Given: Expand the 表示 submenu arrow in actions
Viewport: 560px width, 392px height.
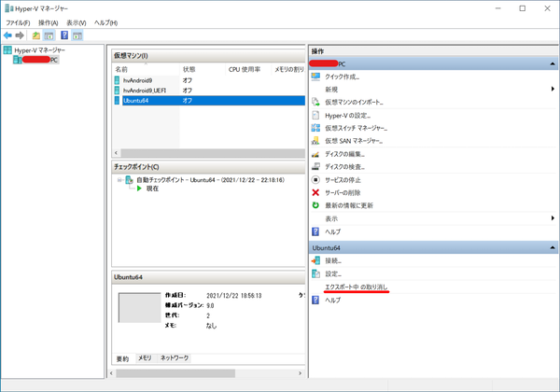Looking at the screenshot, I should click(x=553, y=218).
